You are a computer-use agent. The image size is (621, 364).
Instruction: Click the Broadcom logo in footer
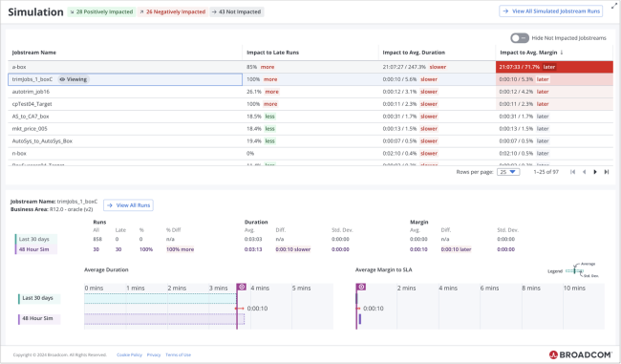pos(580,354)
